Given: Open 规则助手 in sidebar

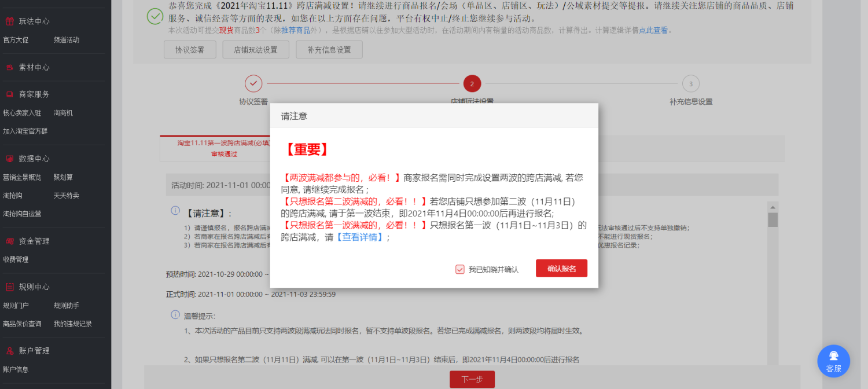Looking at the screenshot, I should click(x=67, y=306).
